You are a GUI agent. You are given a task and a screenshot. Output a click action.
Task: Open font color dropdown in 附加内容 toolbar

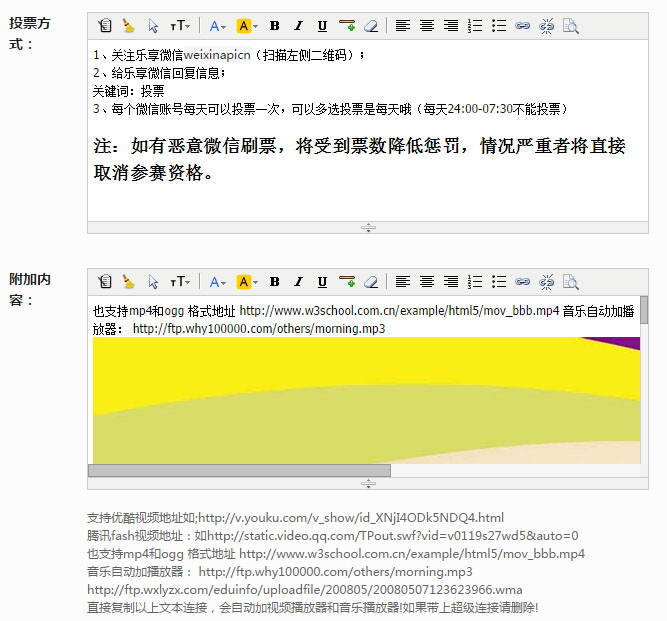point(217,282)
